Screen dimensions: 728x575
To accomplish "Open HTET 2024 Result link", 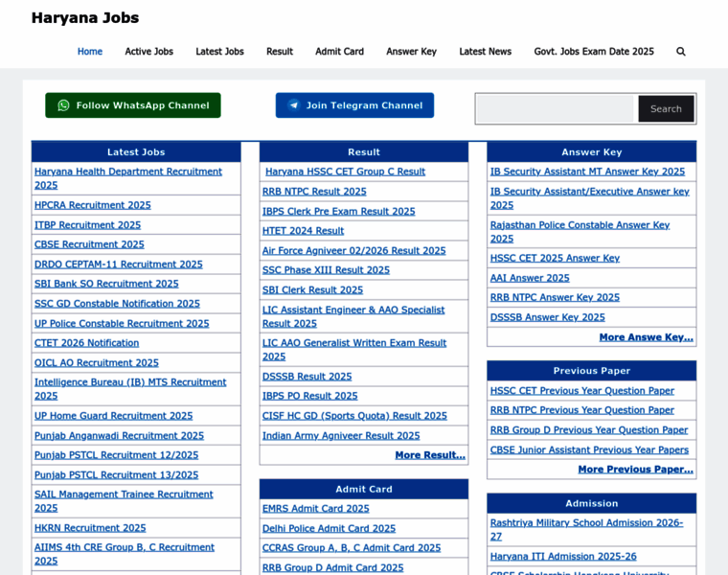I will (x=303, y=231).
